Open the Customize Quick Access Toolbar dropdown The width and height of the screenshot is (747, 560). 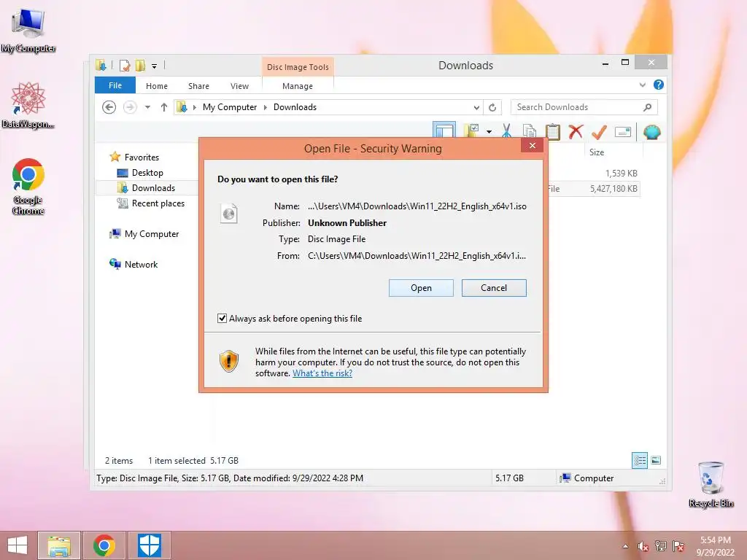155,66
